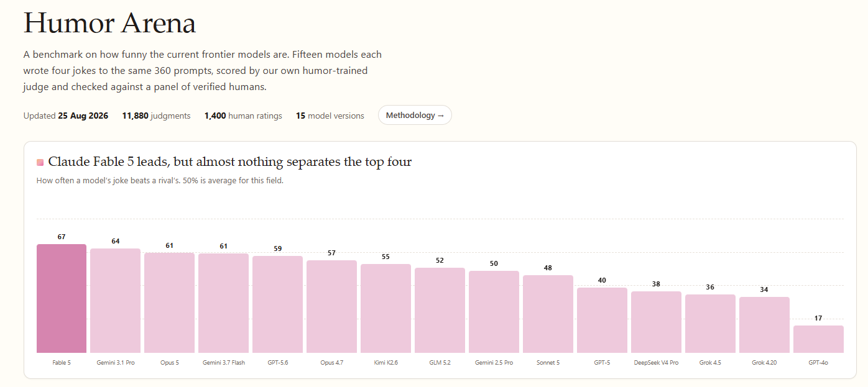The image size is (868, 387).
Task: Click the value 59 above GPT-5.6
Action: coord(278,249)
